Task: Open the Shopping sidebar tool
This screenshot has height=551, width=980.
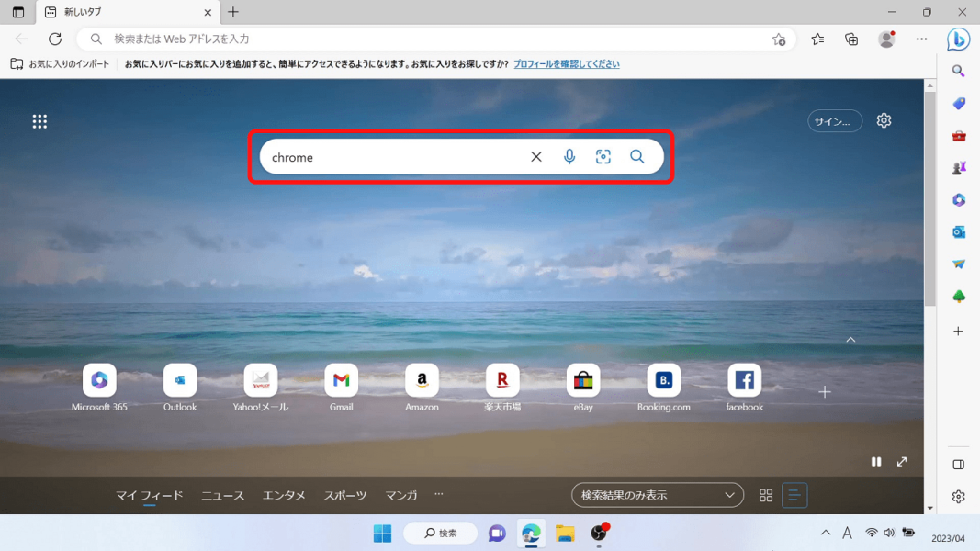Action: (x=958, y=103)
